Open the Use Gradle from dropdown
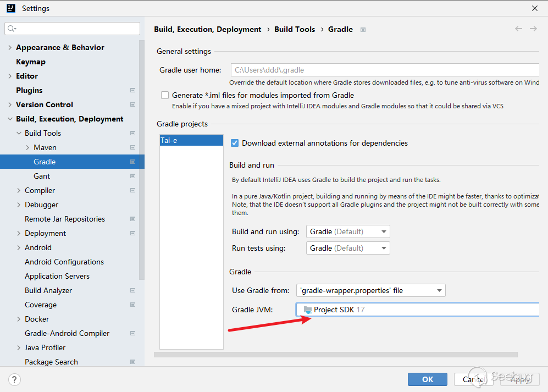The image size is (548, 392). [x=370, y=290]
